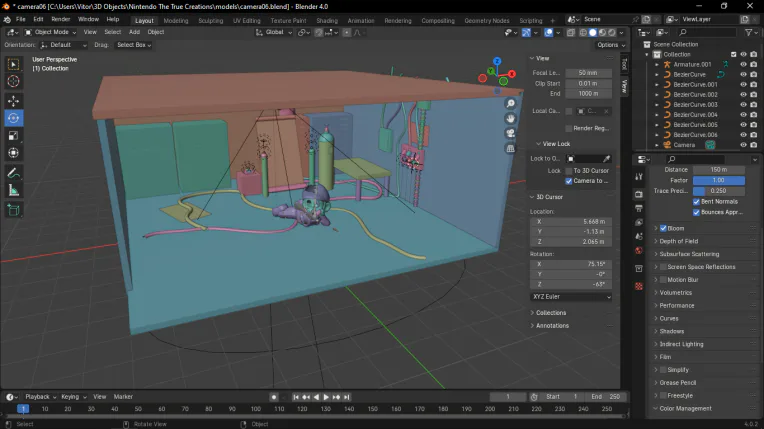
Task: Expand the Depth of Field panel
Action: pos(680,241)
